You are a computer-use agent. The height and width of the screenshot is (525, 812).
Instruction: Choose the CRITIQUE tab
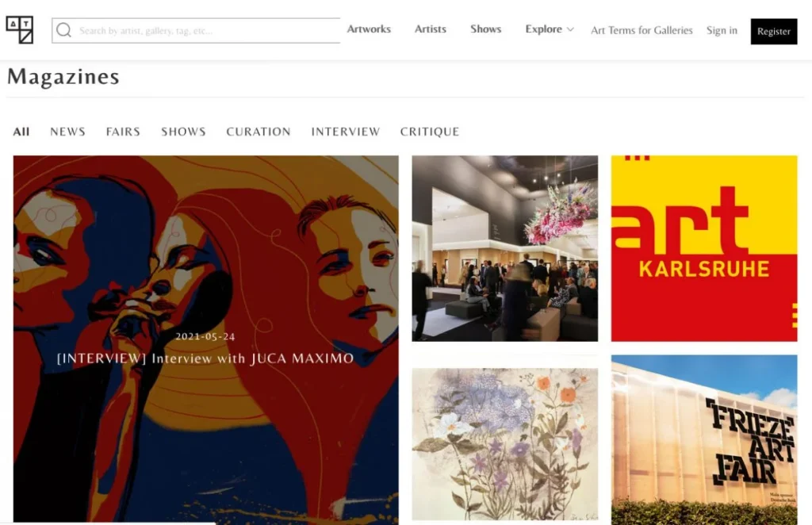[x=430, y=132]
